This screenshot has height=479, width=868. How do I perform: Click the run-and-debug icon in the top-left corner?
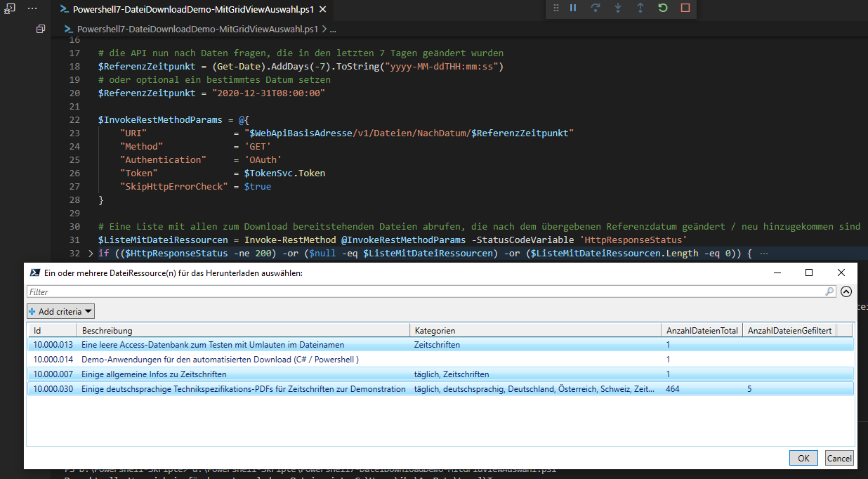click(9, 8)
